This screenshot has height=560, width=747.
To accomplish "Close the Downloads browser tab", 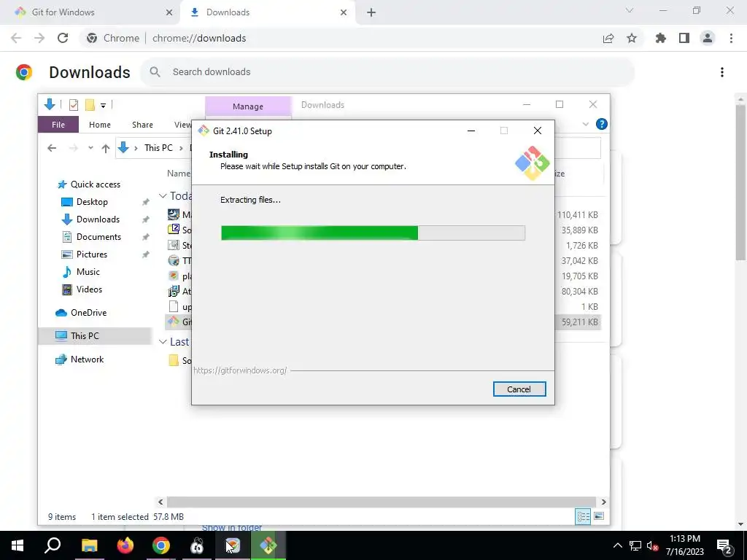I will point(344,12).
